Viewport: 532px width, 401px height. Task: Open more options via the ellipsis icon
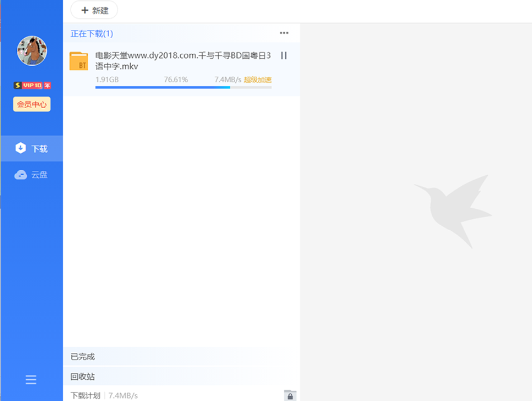[284, 33]
